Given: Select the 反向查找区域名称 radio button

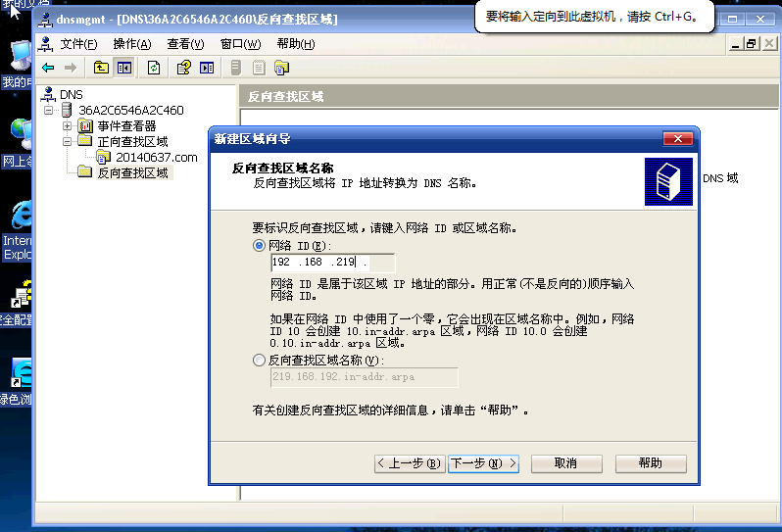Looking at the screenshot, I should (259, 361).
